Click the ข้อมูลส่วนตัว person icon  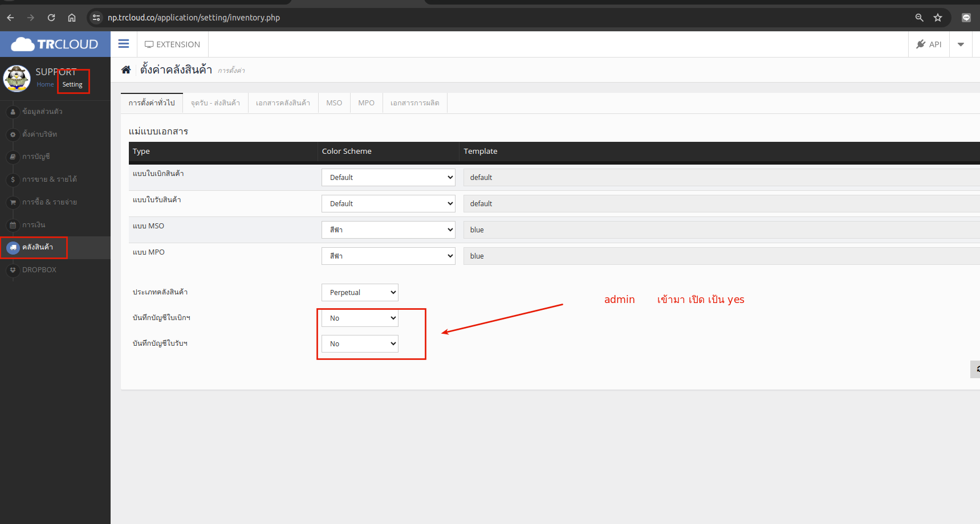click(x=13, y=112)
